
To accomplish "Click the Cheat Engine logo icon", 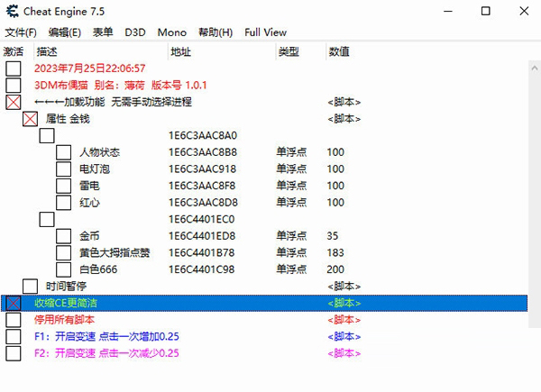I will [x=12, y=11].
